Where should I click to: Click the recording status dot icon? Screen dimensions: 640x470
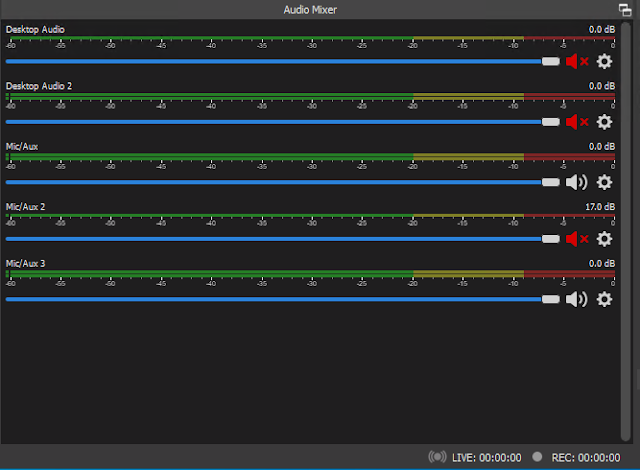(x=537, y=457)
